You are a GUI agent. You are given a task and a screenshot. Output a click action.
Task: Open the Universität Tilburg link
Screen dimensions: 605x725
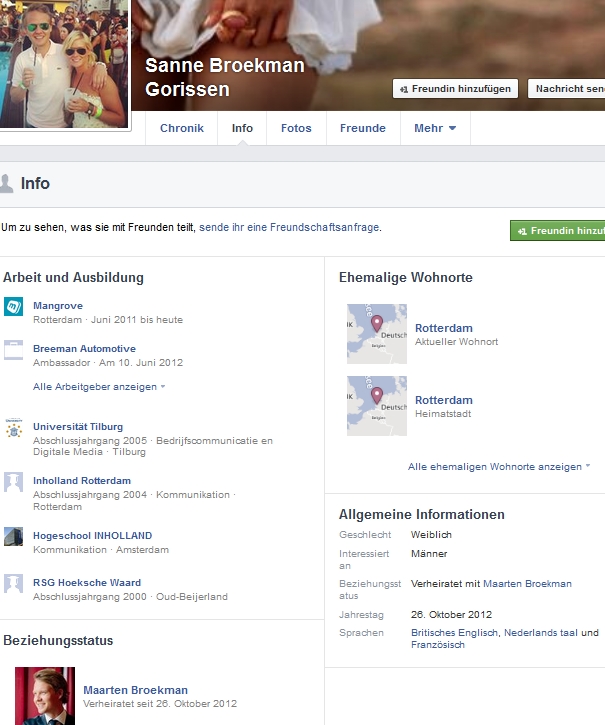point(78,427)
